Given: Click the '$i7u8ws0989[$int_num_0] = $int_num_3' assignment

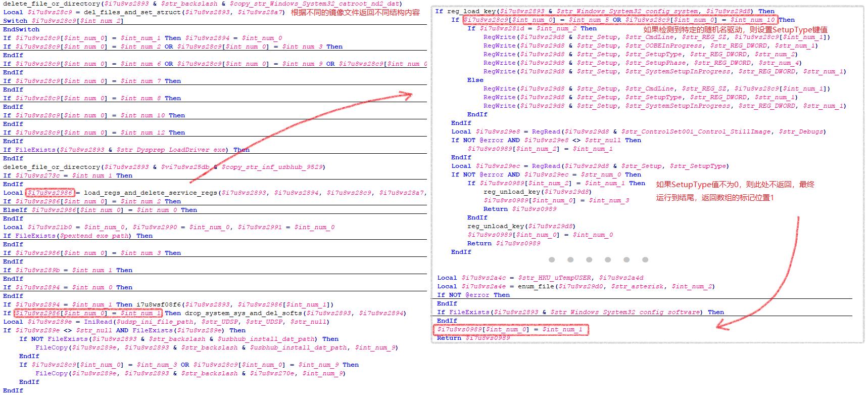Looking at the screenshot, I should (556, 200).
